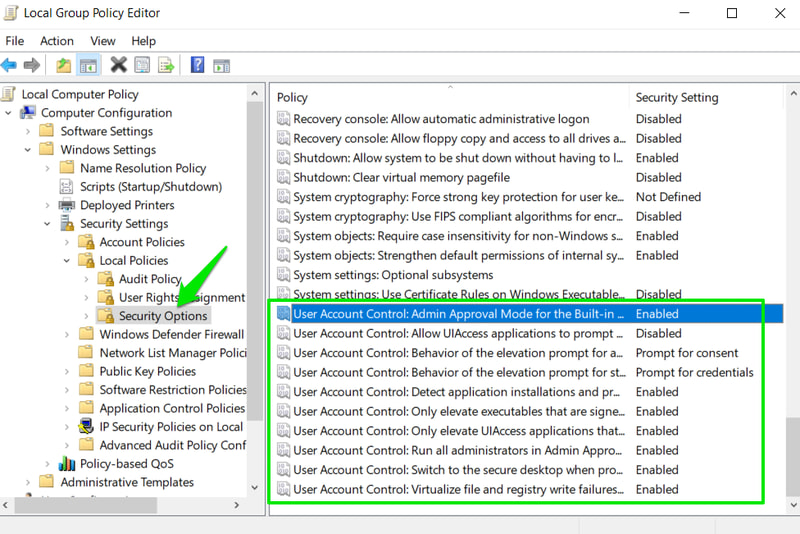Click the Scripts (Startup/Shutdown) icon
The image size is (800, 534).
[66, 186]
